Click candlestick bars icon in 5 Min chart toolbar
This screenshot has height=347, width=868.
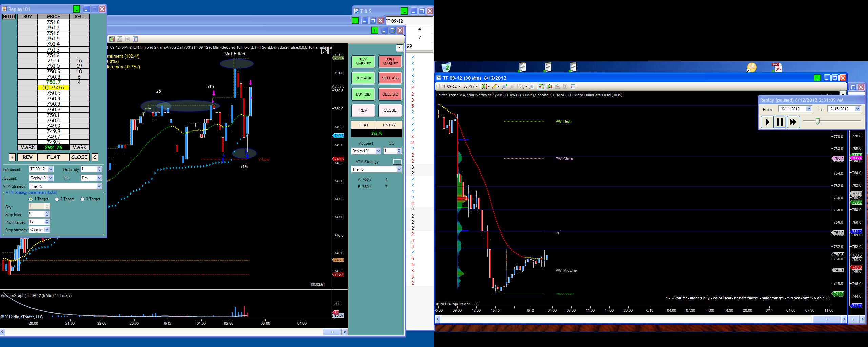(112, 39)
